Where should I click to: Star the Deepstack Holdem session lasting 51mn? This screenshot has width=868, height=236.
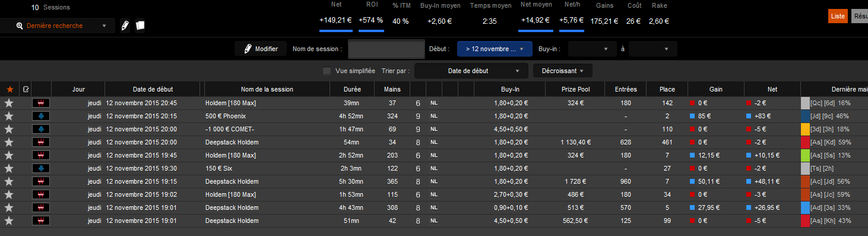click(9, 221)
